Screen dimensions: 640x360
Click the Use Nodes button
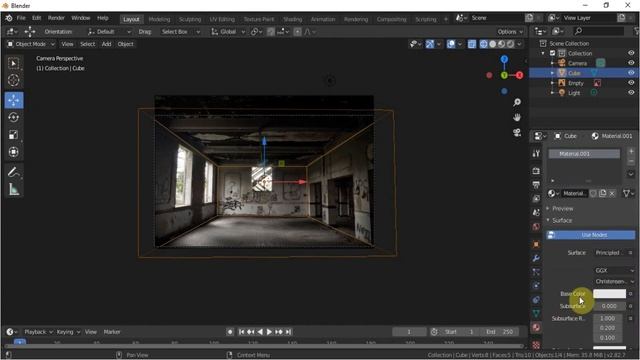point(591,235)
